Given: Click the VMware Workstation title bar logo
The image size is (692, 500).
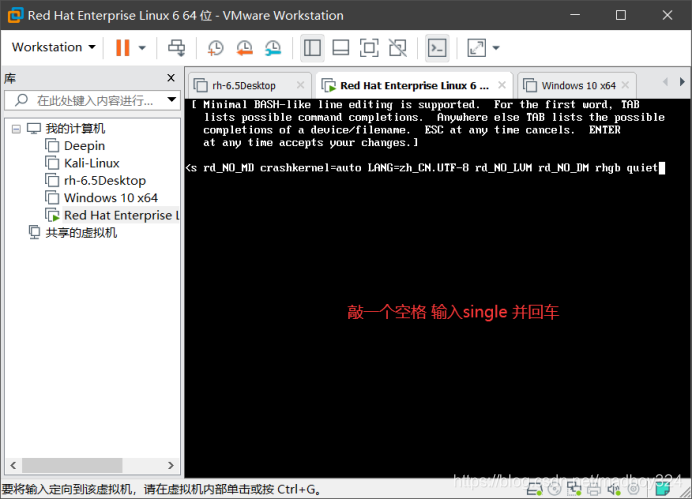Looking at the screenshot, I should pos(15,15).
